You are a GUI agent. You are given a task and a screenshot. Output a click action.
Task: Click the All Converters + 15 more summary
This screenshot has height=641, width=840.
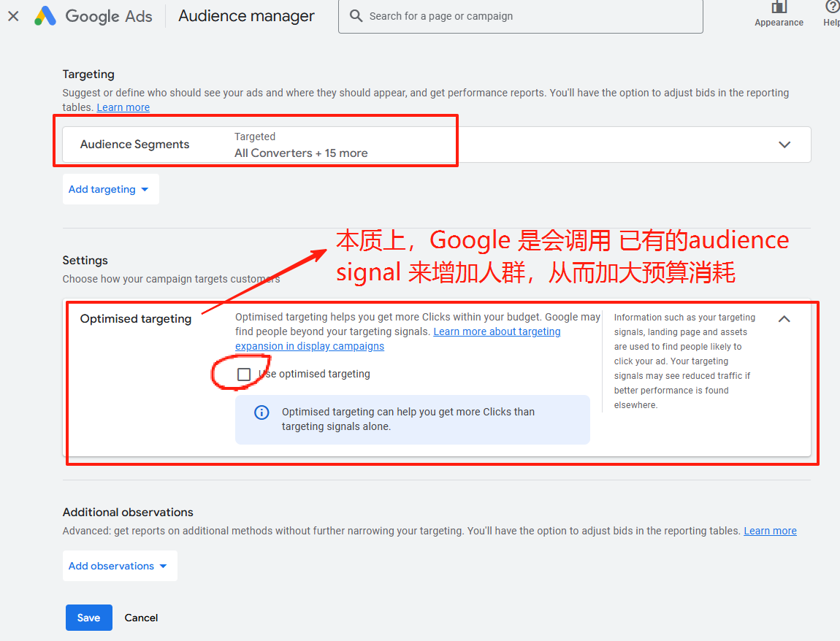[x=301, y=153]
